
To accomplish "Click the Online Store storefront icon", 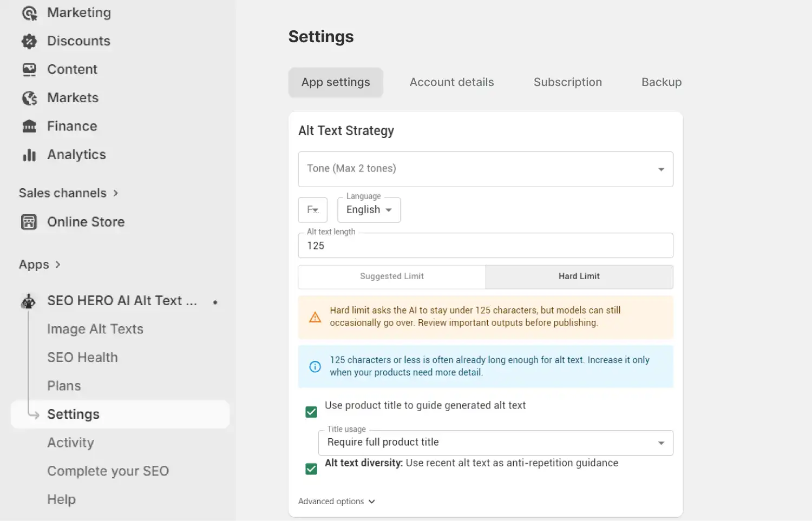I will pyautogui.click(x=29, y=222).
